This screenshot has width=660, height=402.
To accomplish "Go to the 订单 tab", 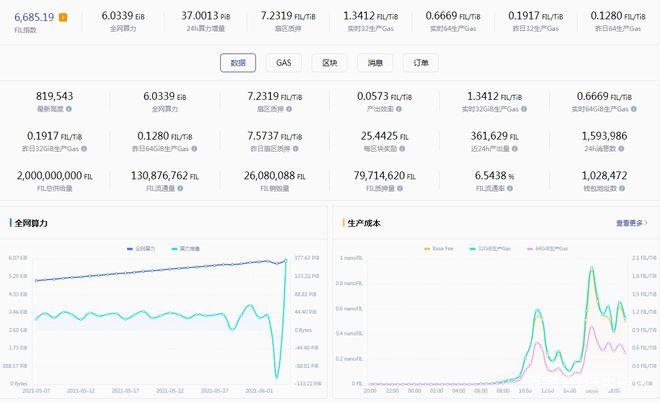I will (420, 62).
